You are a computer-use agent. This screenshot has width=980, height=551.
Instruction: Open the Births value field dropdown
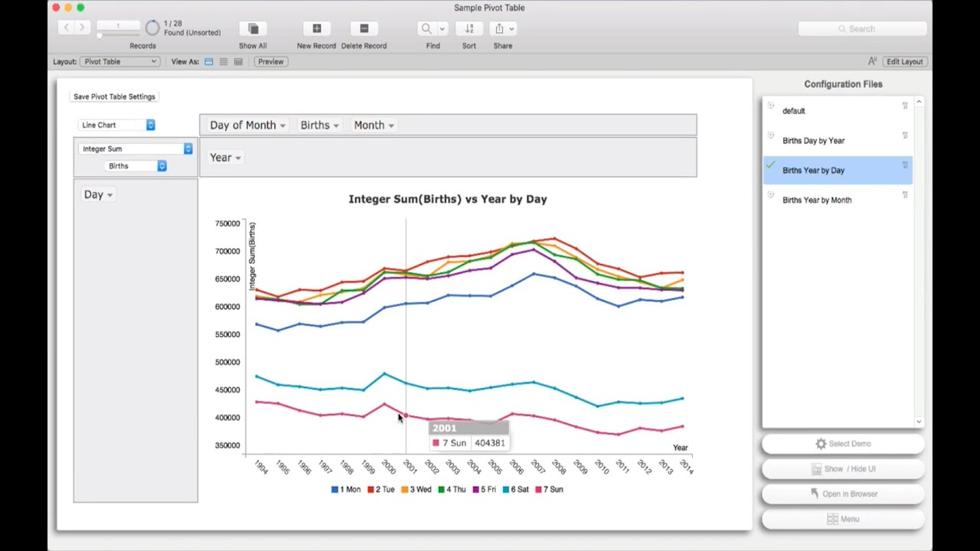(x=136, y=165)
